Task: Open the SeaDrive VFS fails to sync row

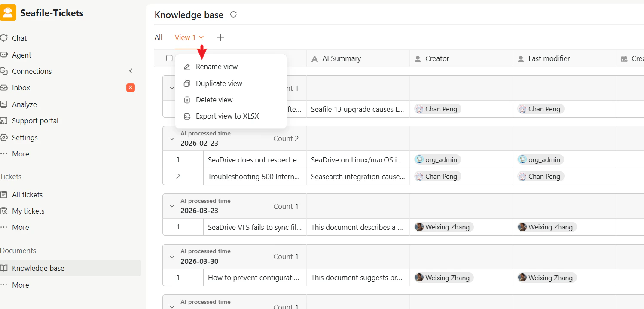Action: (x=254, y=227)
